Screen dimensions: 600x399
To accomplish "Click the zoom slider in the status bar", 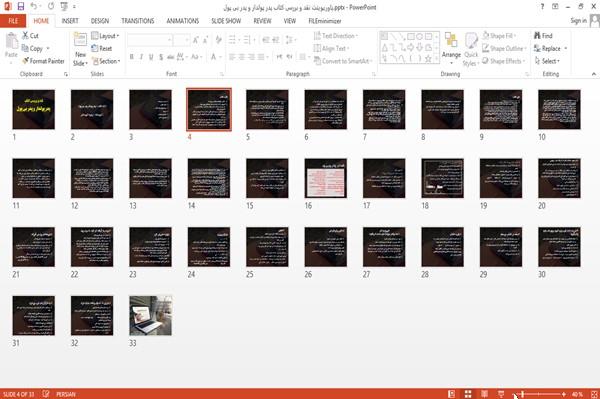I will [x=543, y=394].
